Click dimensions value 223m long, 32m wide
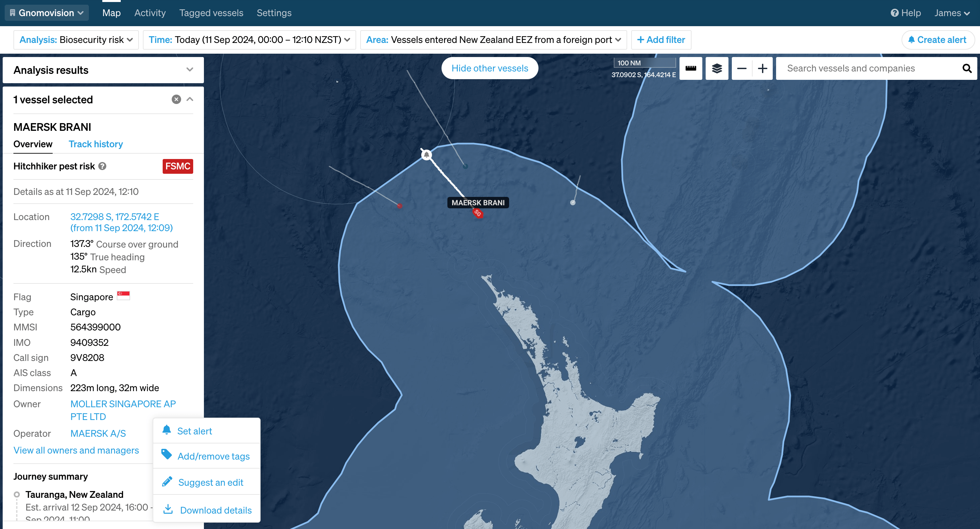This screenshot has width=980, height=529. click(114, 388)
